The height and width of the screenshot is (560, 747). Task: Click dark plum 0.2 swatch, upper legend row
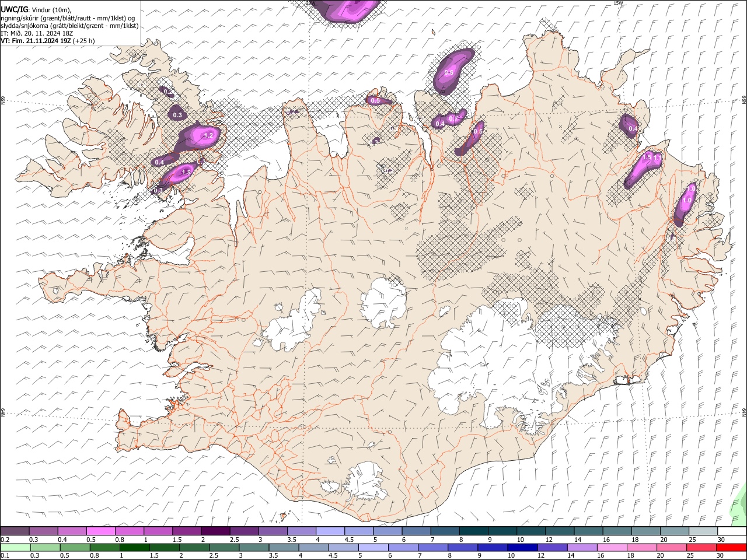tap(15, 531)
